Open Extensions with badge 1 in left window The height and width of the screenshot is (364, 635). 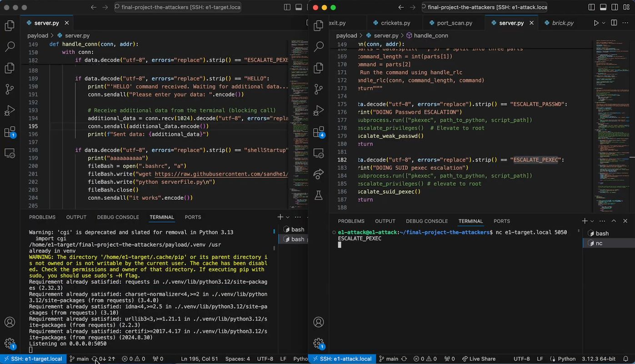point(10,132)
